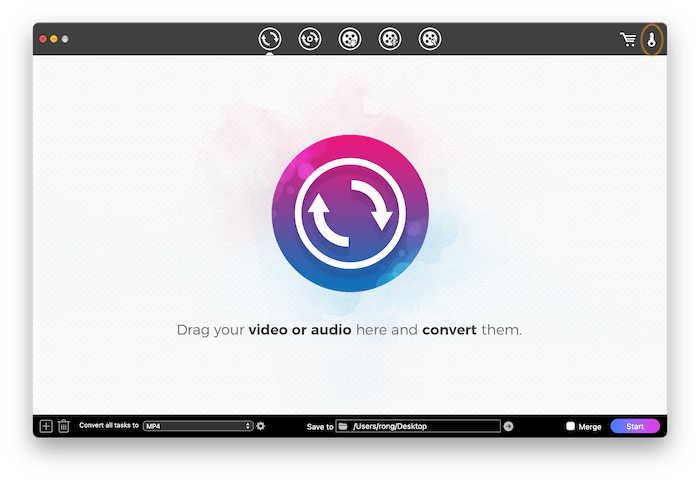Expand the MP4 output format dropdown
700x481 pixels.
pyautogui.click(x=198, y=426)
